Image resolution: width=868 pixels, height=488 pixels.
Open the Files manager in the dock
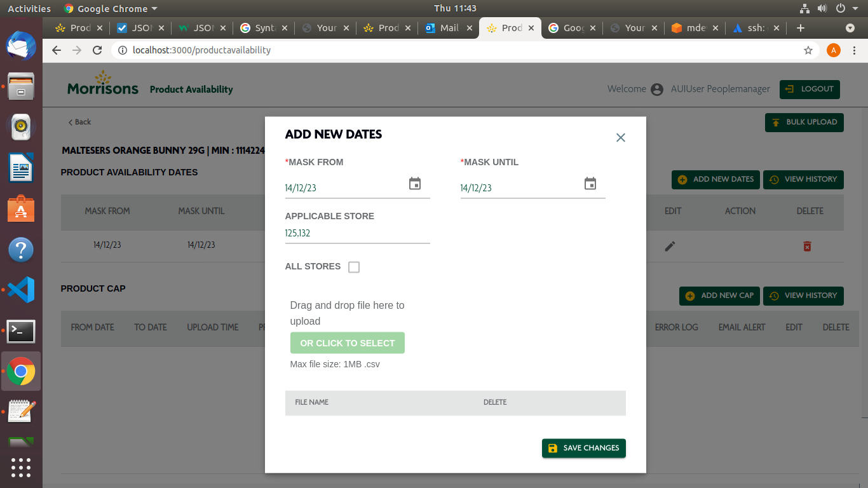tap(21, 86)
